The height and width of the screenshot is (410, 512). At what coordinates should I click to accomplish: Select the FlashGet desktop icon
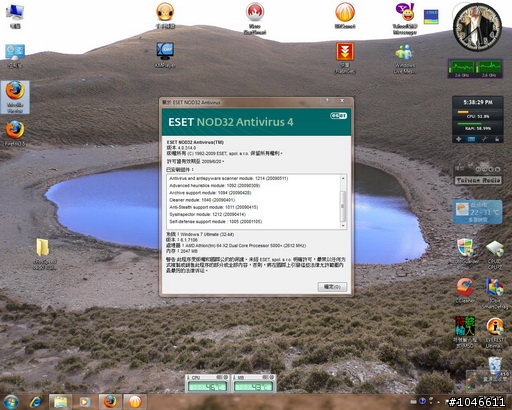click(345, 58)
